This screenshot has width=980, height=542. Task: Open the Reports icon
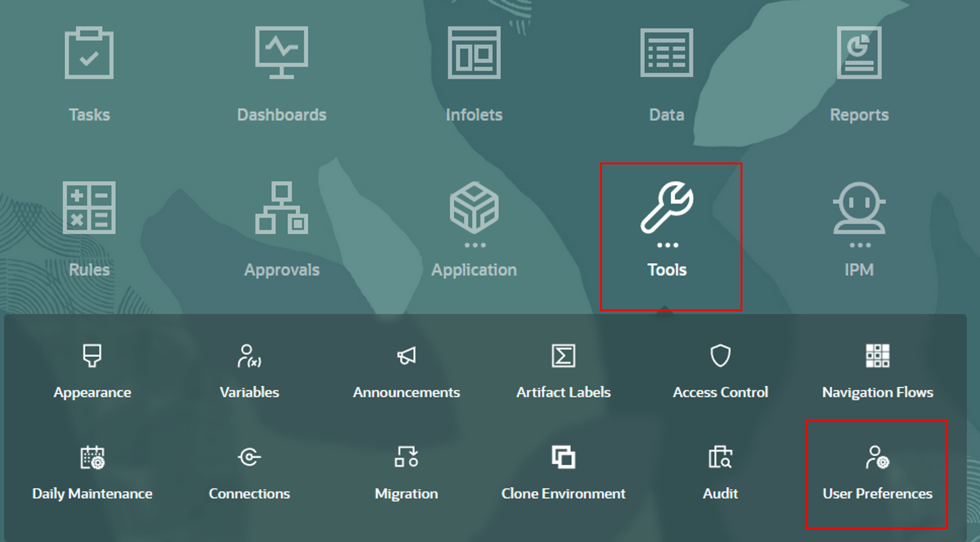(x=859, y=53)
